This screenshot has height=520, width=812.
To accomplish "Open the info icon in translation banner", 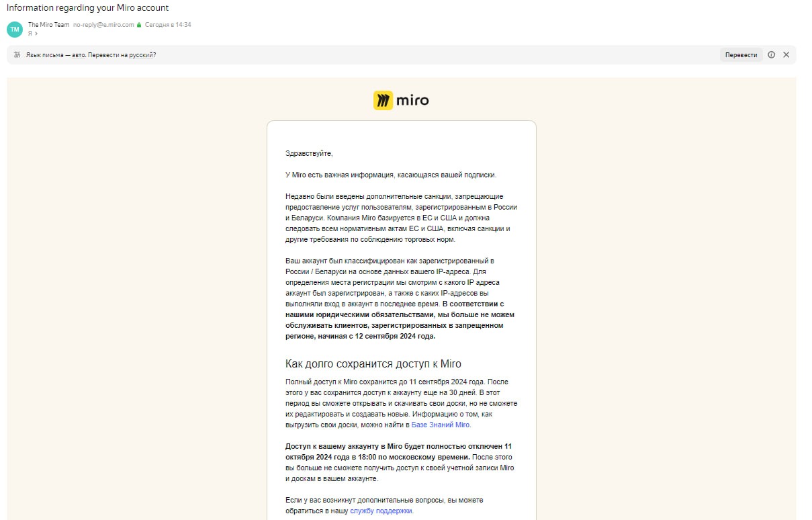I will point(771,55).
